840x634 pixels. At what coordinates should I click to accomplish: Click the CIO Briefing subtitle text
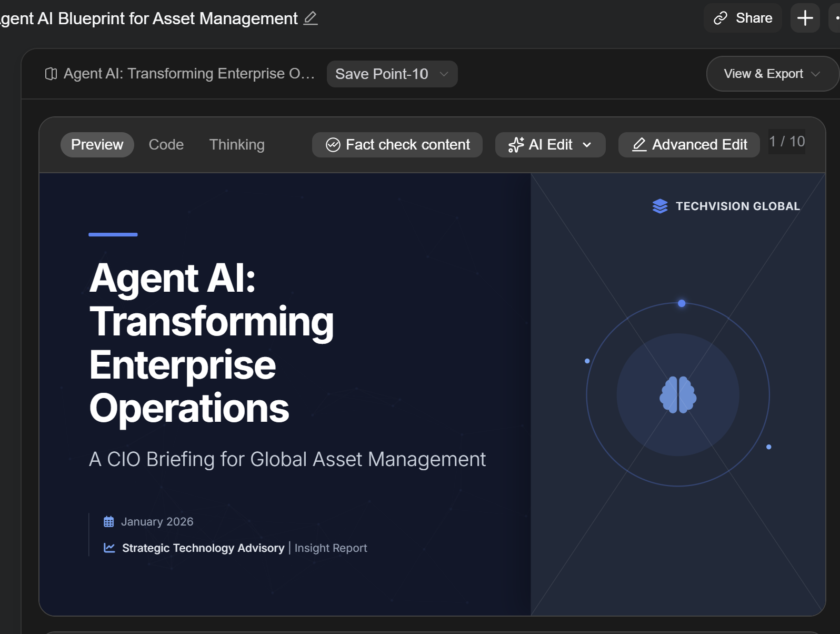287,459
